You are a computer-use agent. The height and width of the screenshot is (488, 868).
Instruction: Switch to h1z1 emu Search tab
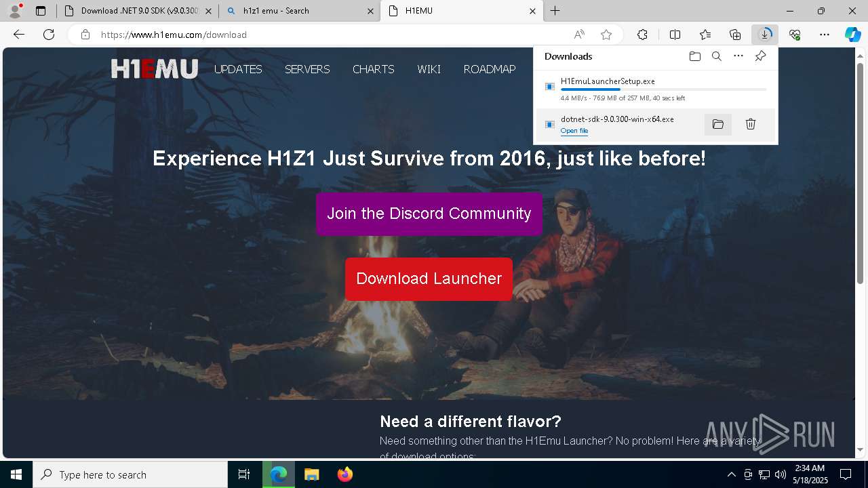(300, 11)
